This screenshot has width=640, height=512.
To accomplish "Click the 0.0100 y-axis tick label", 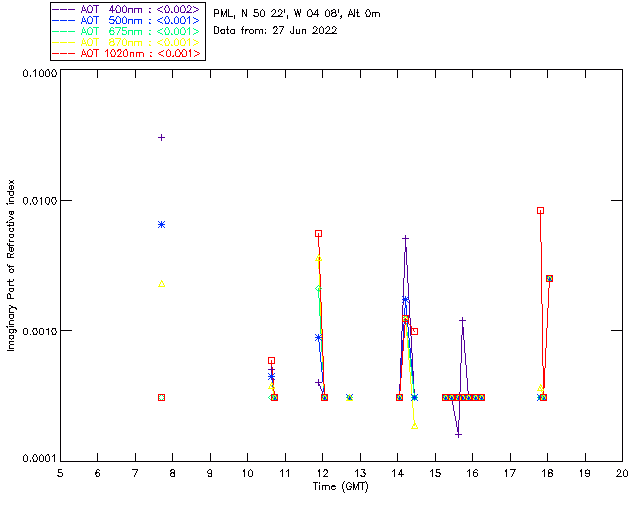I will coord(39,201).
